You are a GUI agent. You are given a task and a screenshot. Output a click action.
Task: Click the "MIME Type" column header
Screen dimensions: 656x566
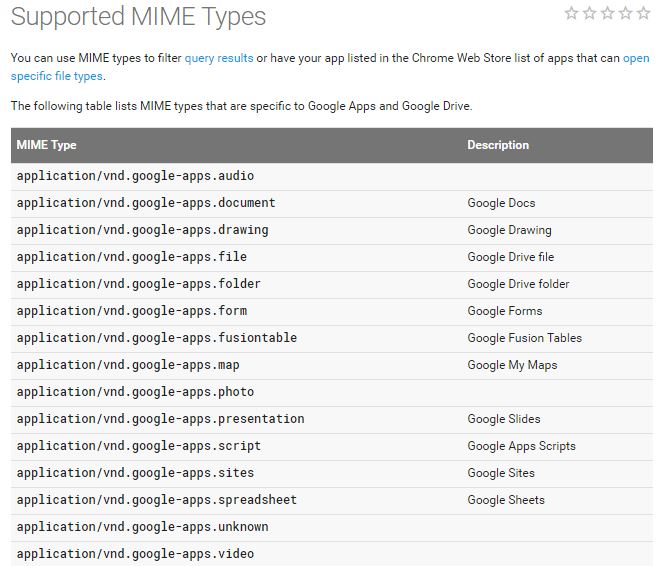click(x=46, y=145)
